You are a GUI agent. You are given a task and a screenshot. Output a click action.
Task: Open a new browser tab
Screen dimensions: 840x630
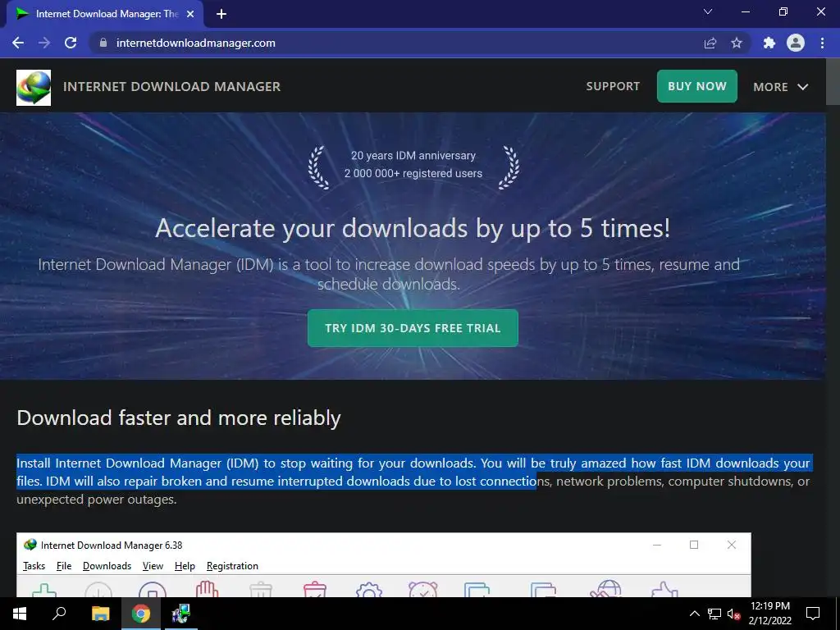point(221,14)
